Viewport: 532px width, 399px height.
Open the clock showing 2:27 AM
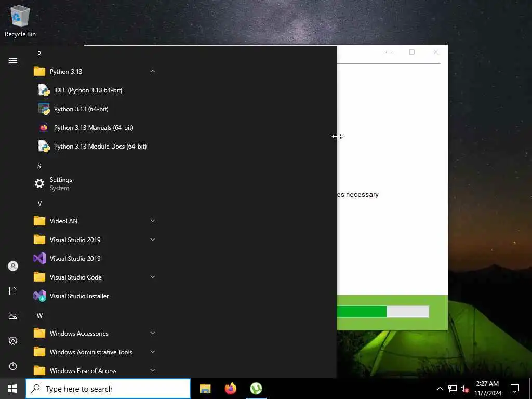(x=487, y=389)
